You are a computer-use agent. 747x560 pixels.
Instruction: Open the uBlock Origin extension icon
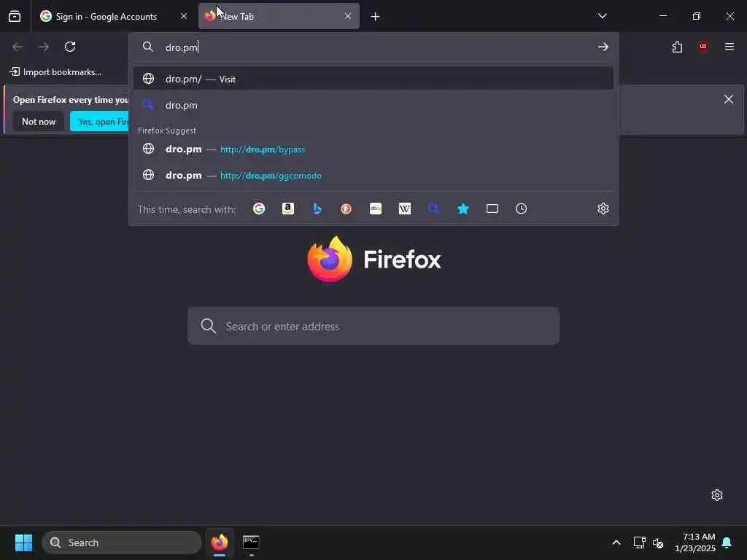pyautogui.click(x=703, y=47)
